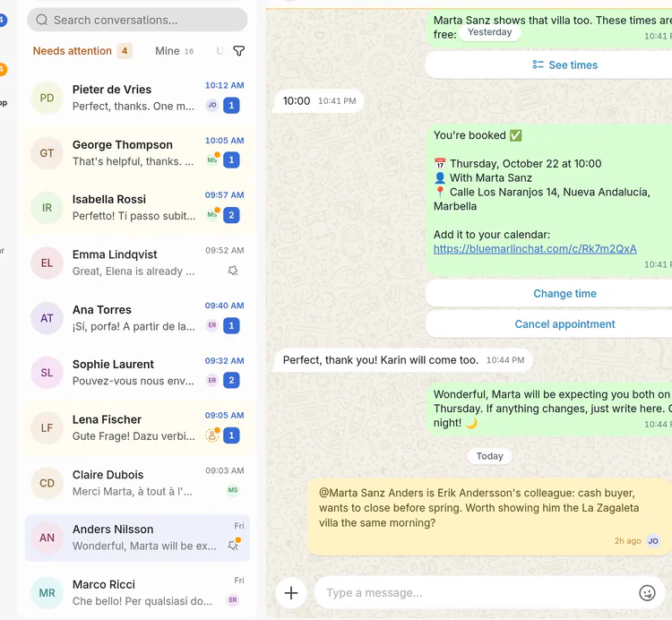Click the Cancel appointment button
Viewport: 672px width, 620px height.
point(564,324)
